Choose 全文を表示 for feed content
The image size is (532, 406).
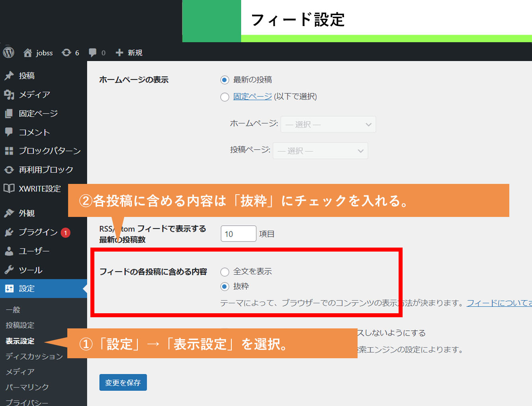tap(225, 272)
